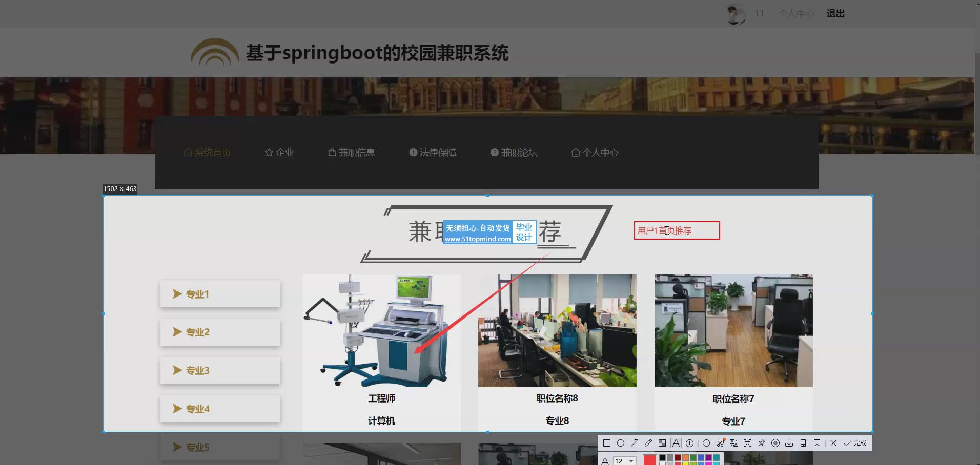Open the 兼职论坛 navigation item
Image resolution: width=980 pixels, height=465 pixels.
514,153
